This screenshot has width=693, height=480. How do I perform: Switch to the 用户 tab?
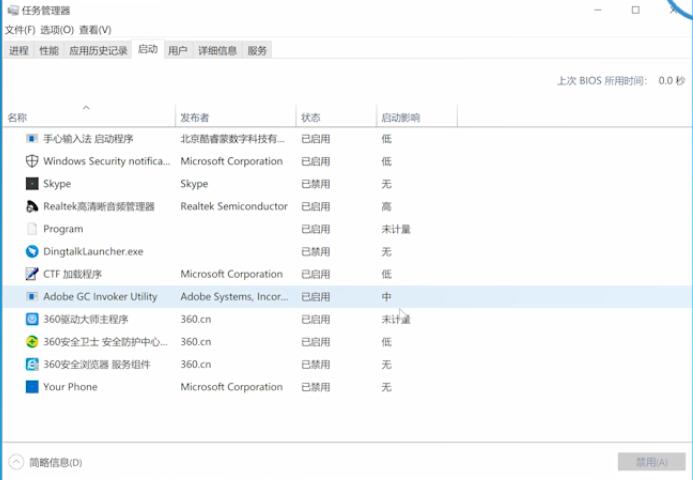point(178,50)
